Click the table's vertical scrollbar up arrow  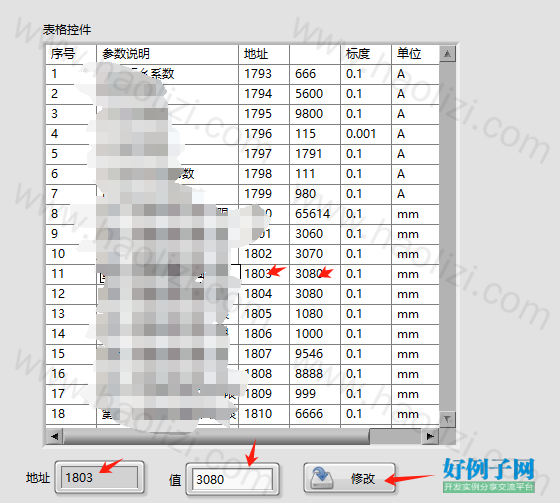447,54
